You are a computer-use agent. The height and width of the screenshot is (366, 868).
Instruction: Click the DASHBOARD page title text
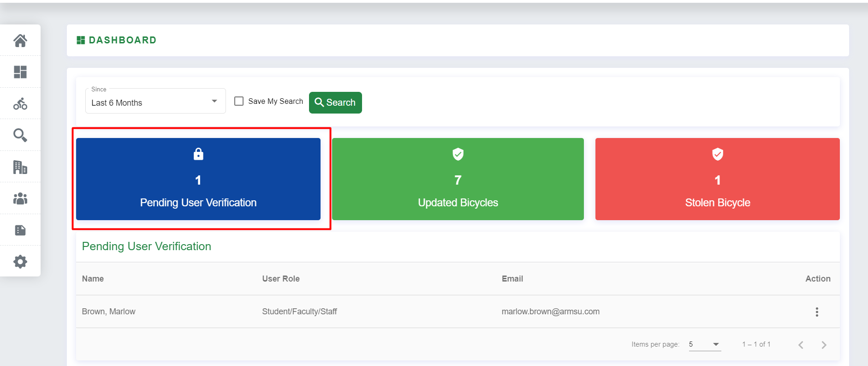(123, 40)
